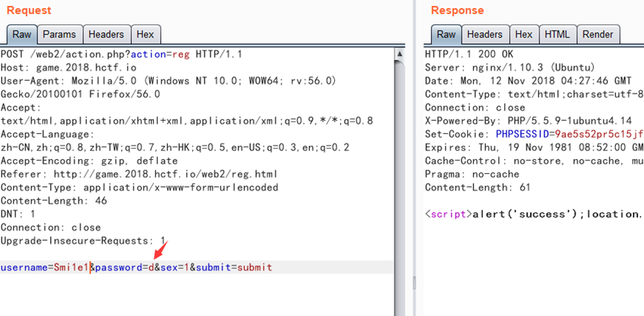Click the request scrollbar down arrow
Viewport: 644px width, 316px height.
pos(399,311)
